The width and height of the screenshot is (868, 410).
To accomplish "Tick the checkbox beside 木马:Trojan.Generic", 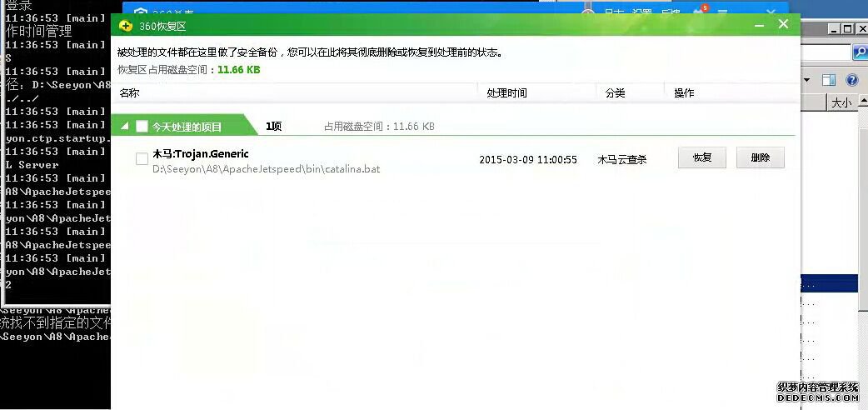I will pos(142,159).
